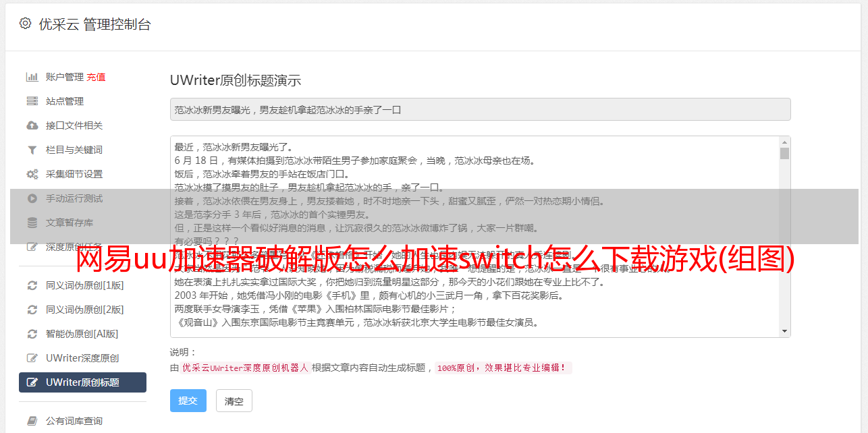Screen dimensions: 868x433
Task: Click the bar chart icon for 账户管理
Action: click(32, 77)
